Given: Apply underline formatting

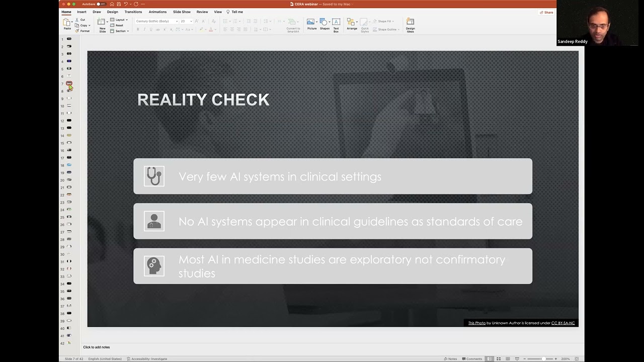Looking at the screenshot, I should pos(151,29).
